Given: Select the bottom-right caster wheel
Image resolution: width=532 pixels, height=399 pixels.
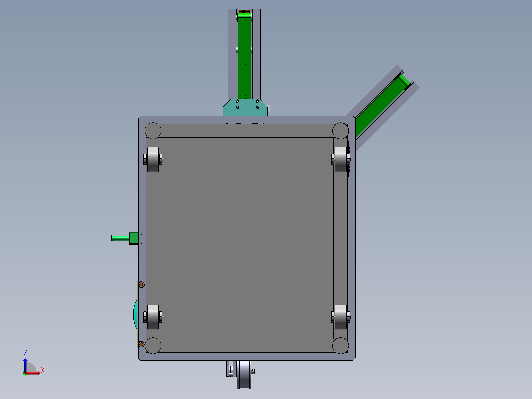Looking at the screenshot, I should tap(341, 317).
